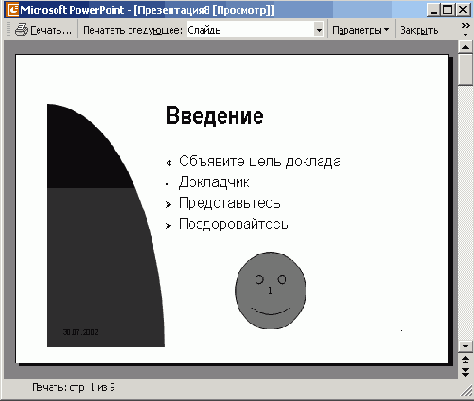Screen dimensions: 474x401
Task: Open the Печать print dialog button
Action: (43, 30)
